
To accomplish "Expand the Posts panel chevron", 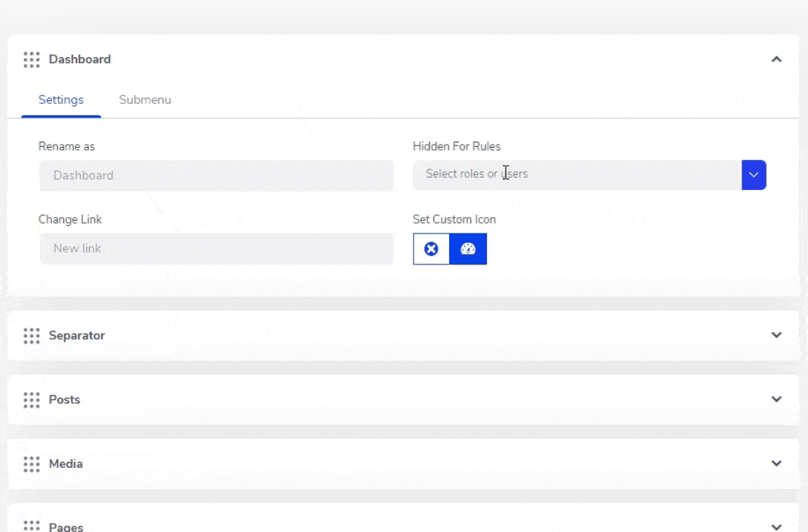I will click(x=776, y=399).
